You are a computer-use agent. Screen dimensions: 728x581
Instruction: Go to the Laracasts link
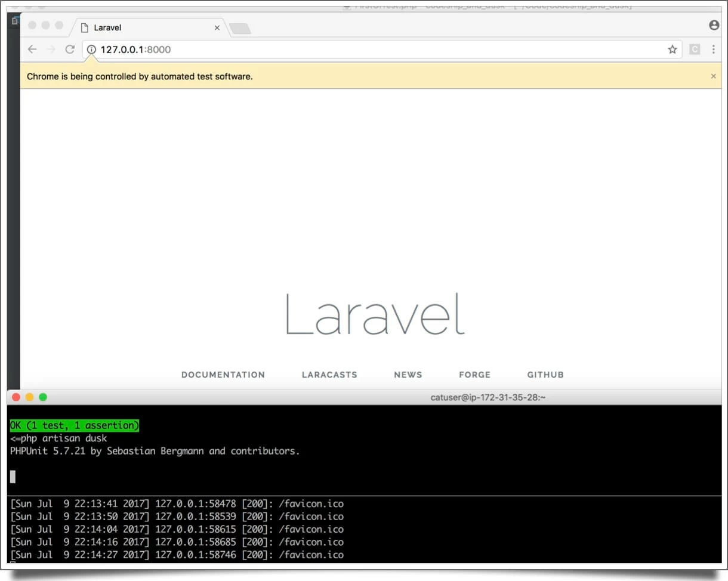click(x=329, y=375)
